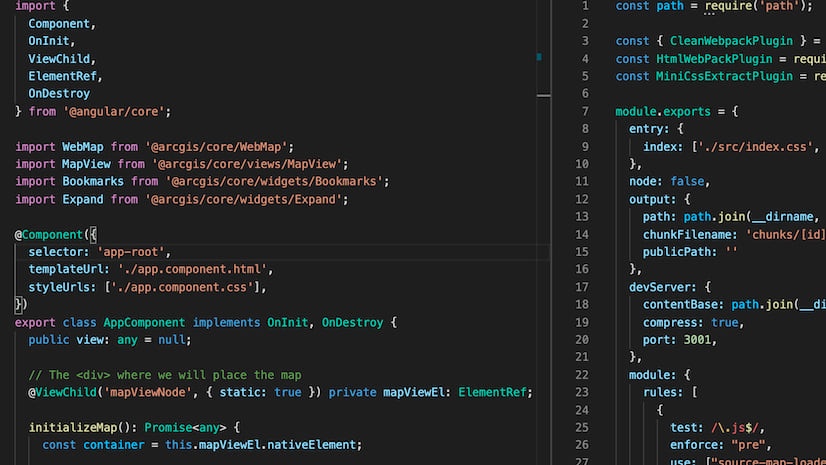826x465 pixels.
Task: Click 'CleanWebpackPlugin' in the right editor
Action: tap(731, 41)
